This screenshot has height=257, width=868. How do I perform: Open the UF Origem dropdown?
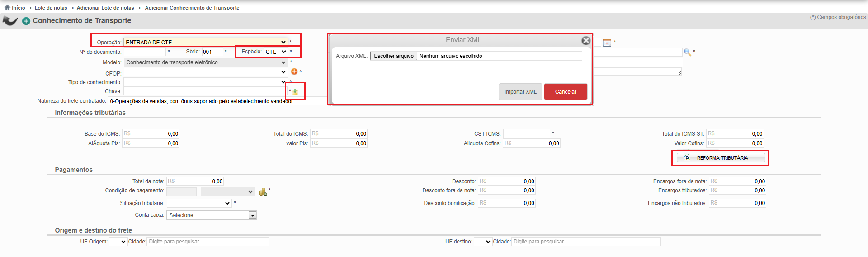(118, 242)
